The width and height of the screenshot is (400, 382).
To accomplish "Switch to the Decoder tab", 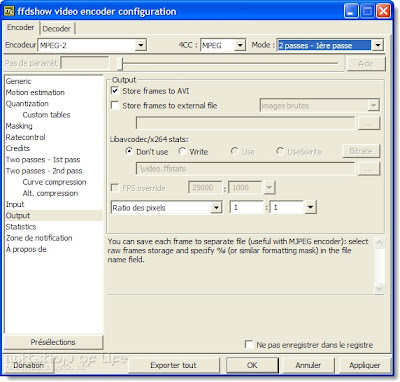I will pos(57,29).
